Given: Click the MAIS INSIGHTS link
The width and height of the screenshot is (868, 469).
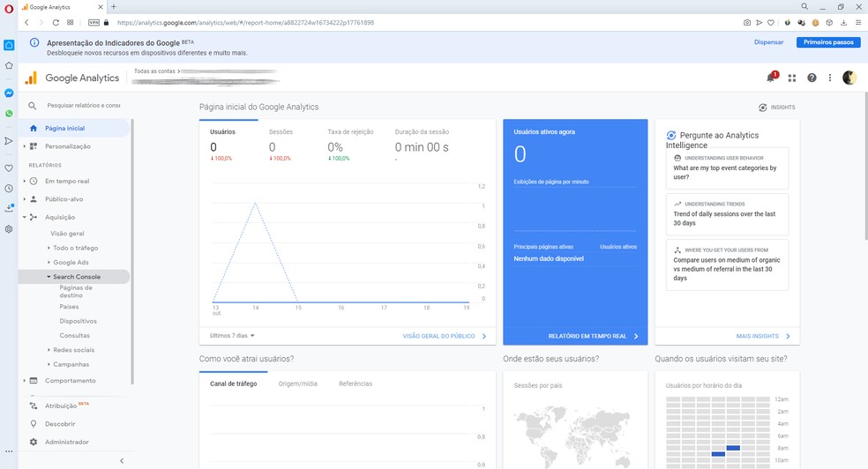Looking at the screenshot, I should [763, 336].
